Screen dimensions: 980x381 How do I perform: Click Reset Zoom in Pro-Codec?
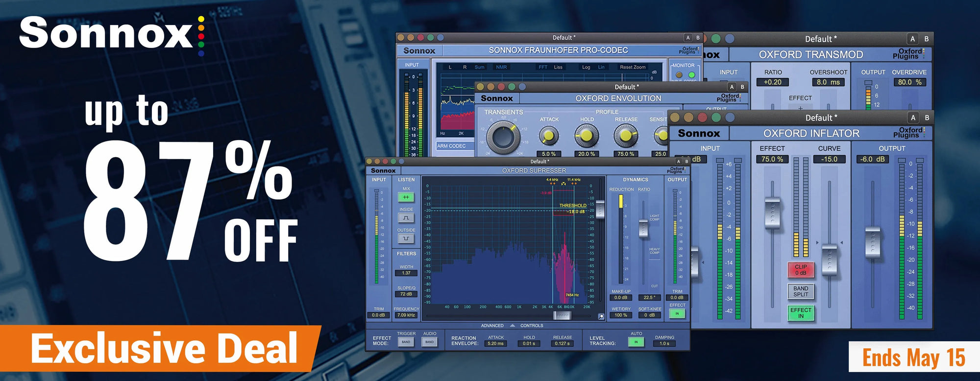(633, 67)
